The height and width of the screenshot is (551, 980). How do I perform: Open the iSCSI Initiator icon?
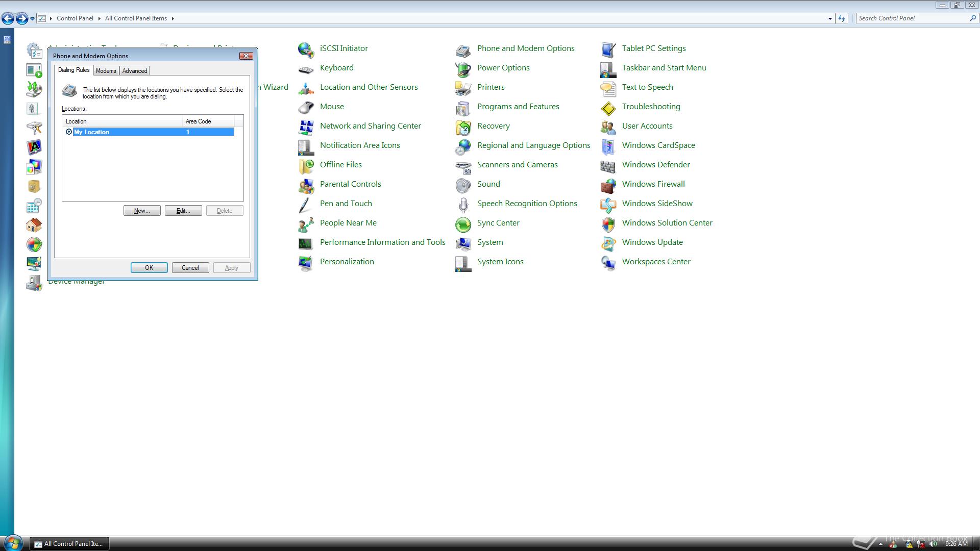[x=306, y=49]
